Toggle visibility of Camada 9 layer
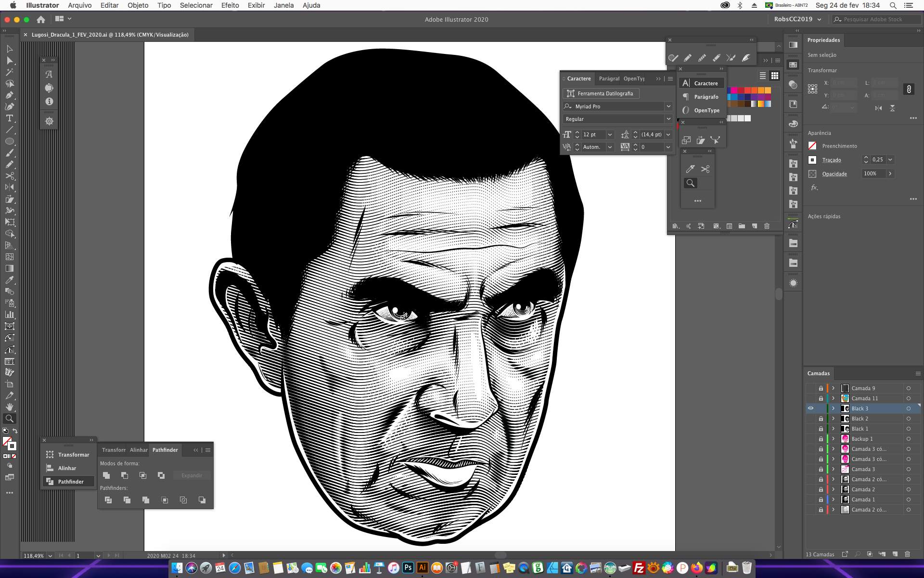924x578 pixels. [x=811, y=388]
